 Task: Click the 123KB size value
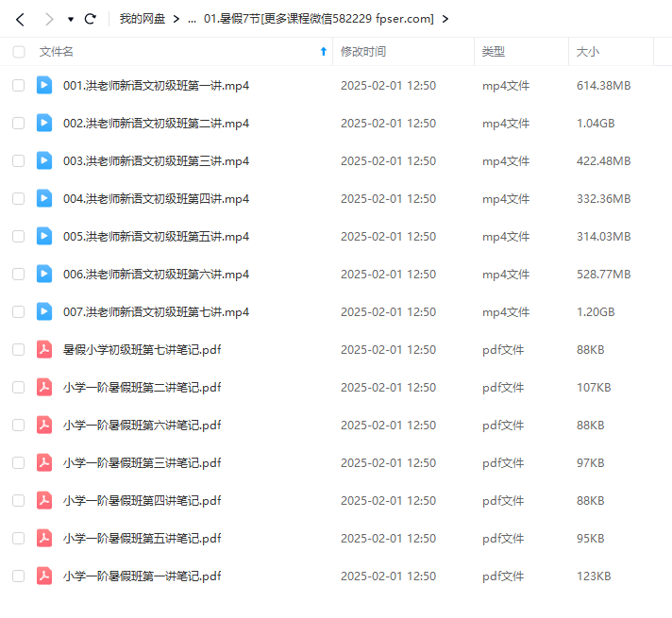click(594, 576)
